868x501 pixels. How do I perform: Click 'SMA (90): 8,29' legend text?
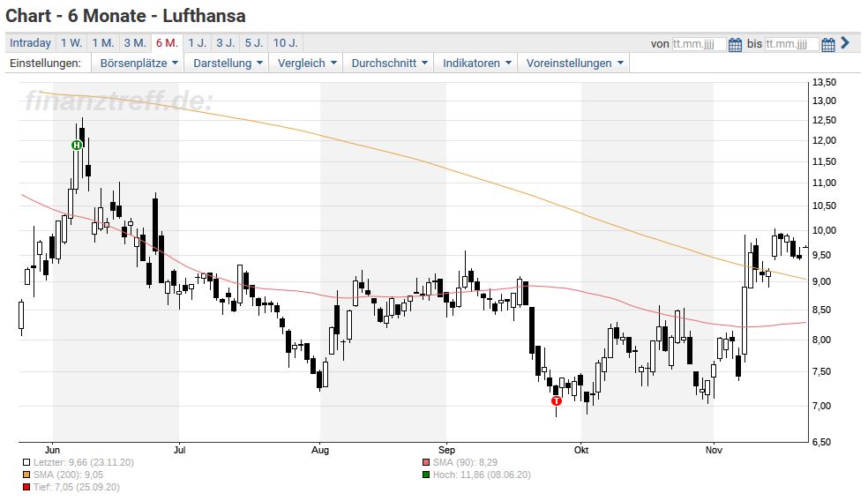[465, 462]
